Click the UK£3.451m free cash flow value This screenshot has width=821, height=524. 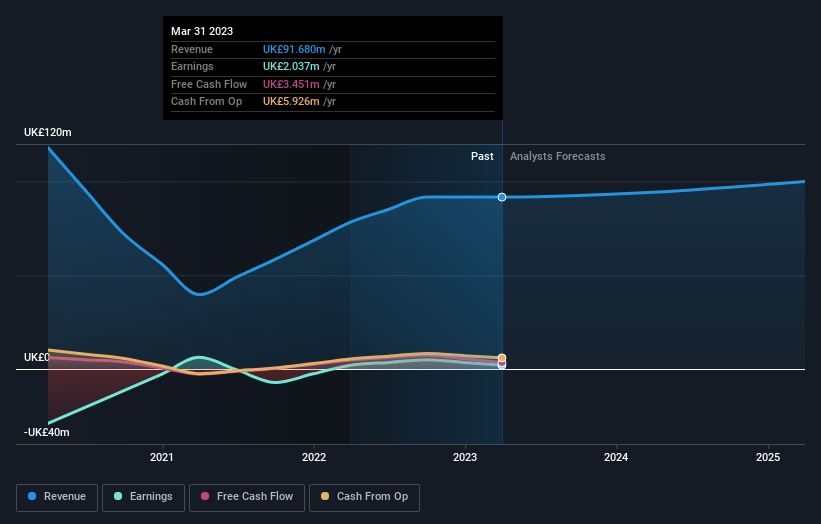pos(291,84)
